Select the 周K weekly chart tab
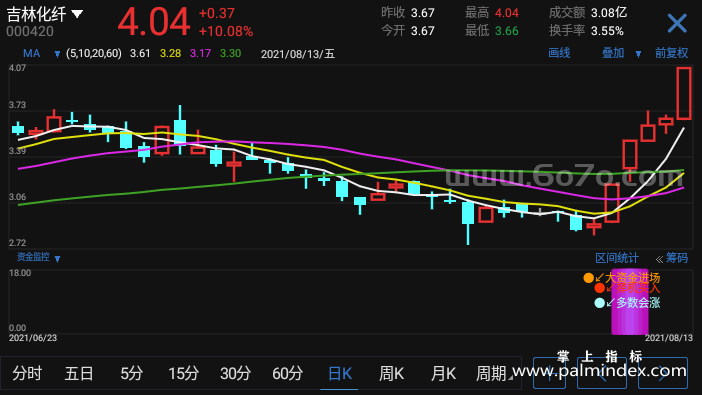 click(x=391, y=373)
